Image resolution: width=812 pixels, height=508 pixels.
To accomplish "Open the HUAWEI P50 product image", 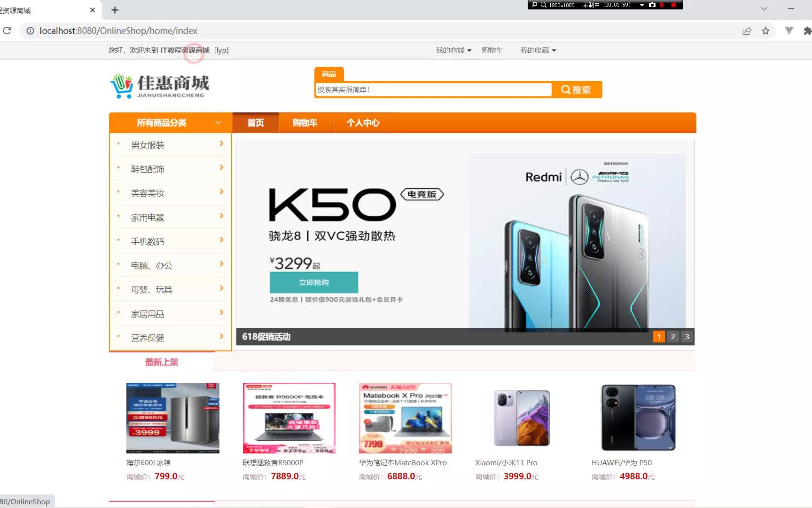I will (x=638, y=418).
